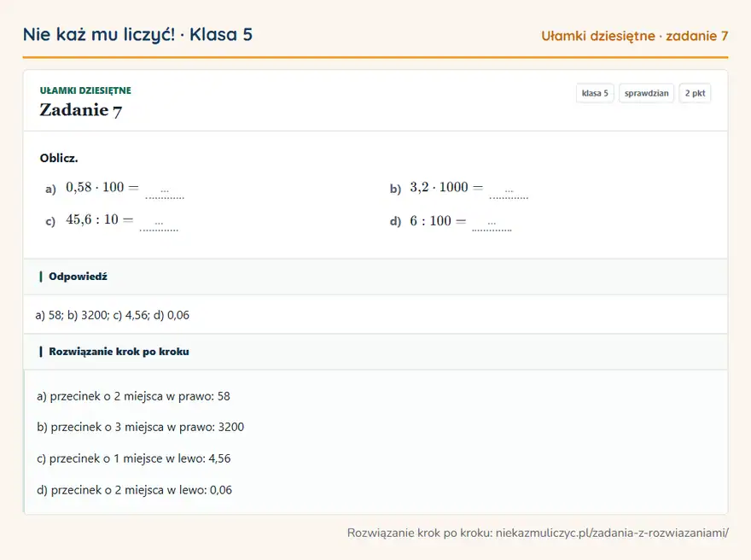Open the niekazmuliczyc.pl/zadania-z-rozwiazaniami/ footer link
This screenshot has height=560, width=751.
pos(612,534)
